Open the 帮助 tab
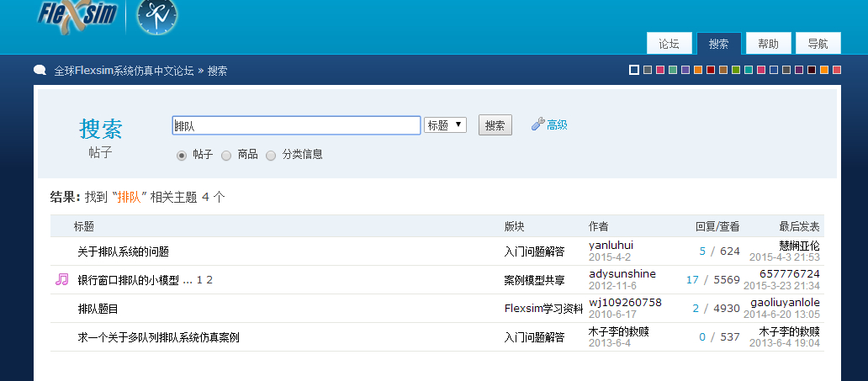Image resolution: width=868 pixels, height=381 pixels. click(x=769, y=44)
